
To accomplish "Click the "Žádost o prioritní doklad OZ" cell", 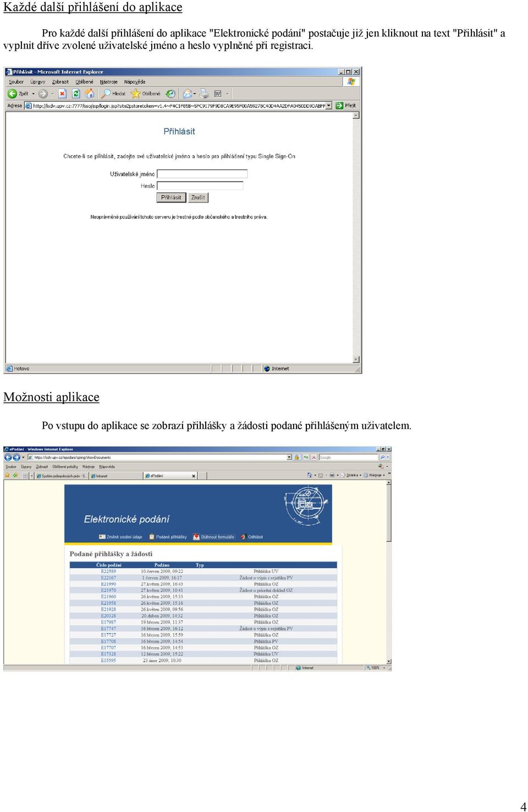I will 266,590.
